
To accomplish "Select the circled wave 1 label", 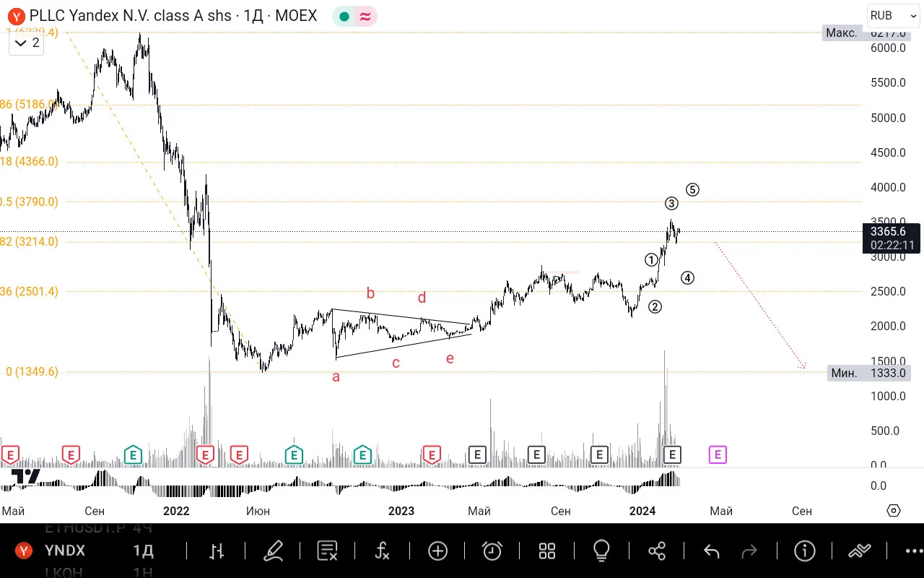I will pos(651,260).
